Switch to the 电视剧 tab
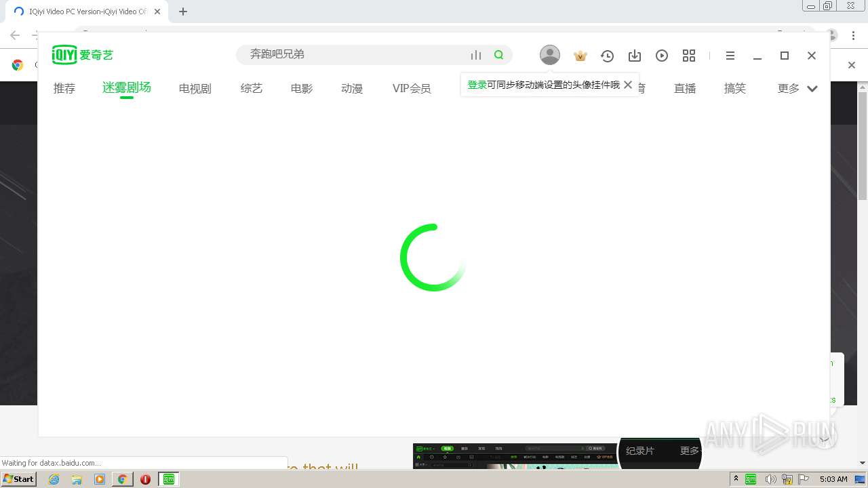This screenshot has width=868, height=488. pos(195,88)
